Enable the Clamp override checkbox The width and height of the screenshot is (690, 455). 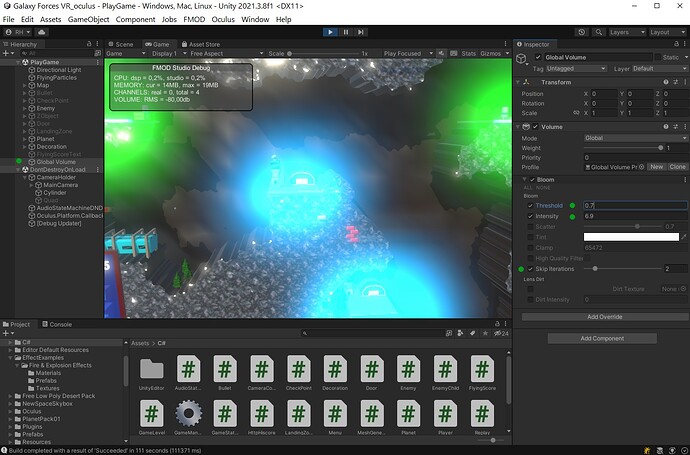530,248
